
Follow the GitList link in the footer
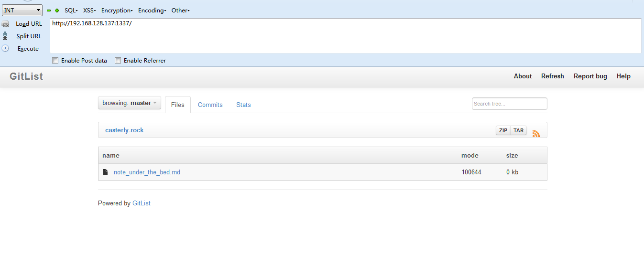(142, 203)
